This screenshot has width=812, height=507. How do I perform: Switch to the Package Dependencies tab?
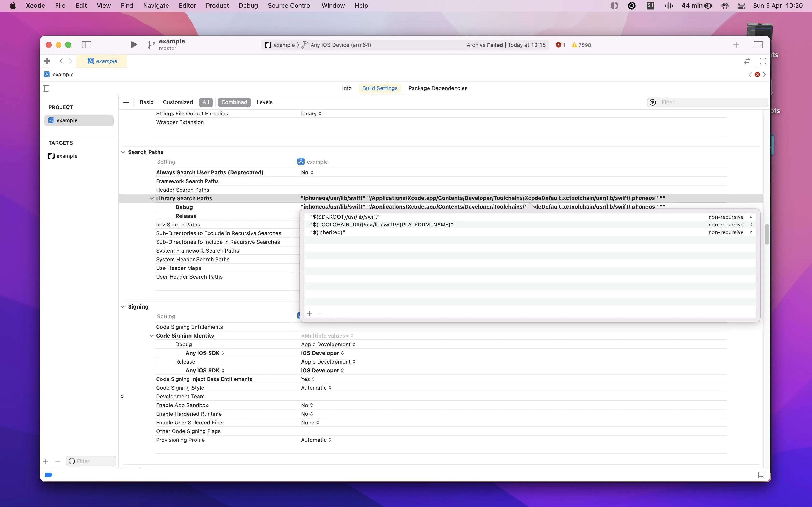pos(438,88)
